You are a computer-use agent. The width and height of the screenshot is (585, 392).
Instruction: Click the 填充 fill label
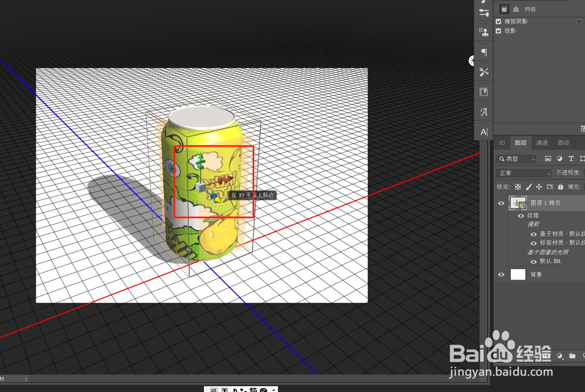574,187
